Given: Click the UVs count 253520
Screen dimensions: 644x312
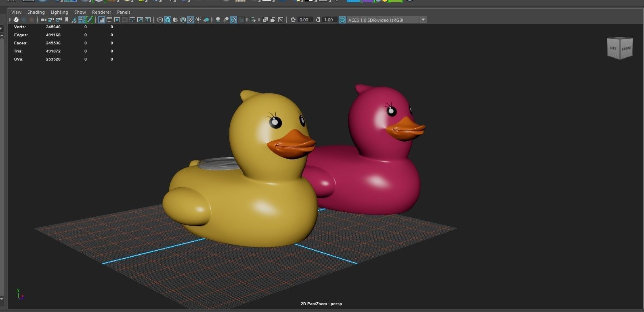Looking at the screenshot, I should point(53,59).
